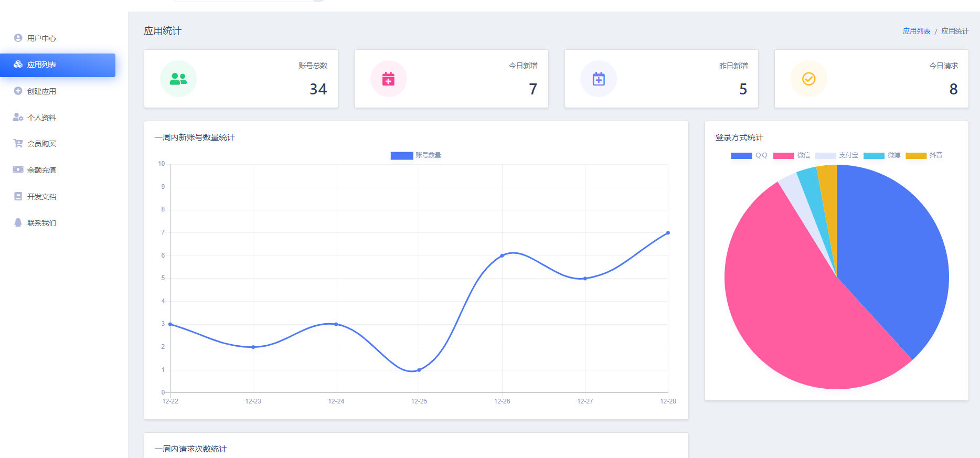Click the bell icon for 联系我们
This screenshot has height=458, width=980.
[18, 222]
